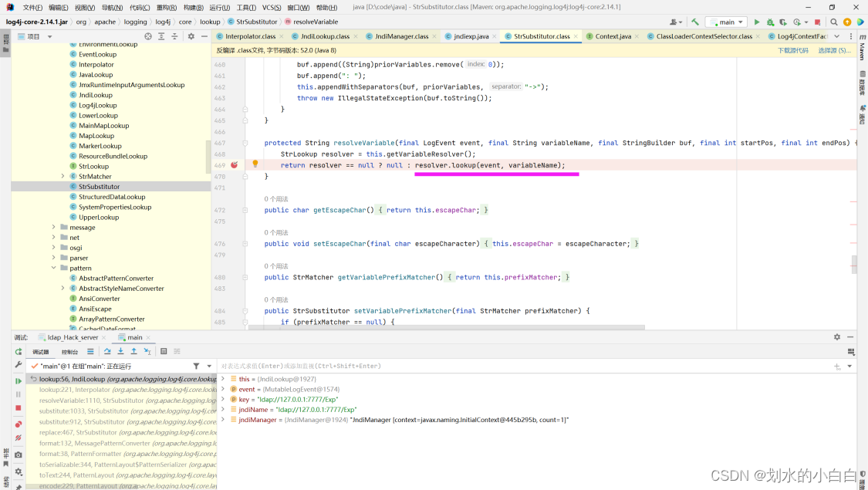The height and width of the screenshot is (490, 868).
Task: Click the lookup breadcrumb
Action: pyautogui.click(x=210, y=22)
